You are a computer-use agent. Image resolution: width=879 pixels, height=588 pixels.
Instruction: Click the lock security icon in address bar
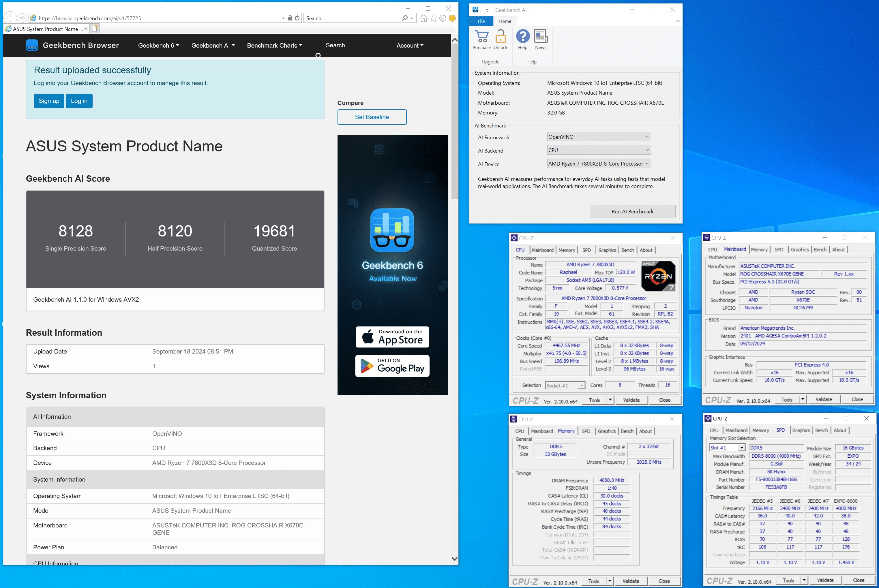[290, 18]
